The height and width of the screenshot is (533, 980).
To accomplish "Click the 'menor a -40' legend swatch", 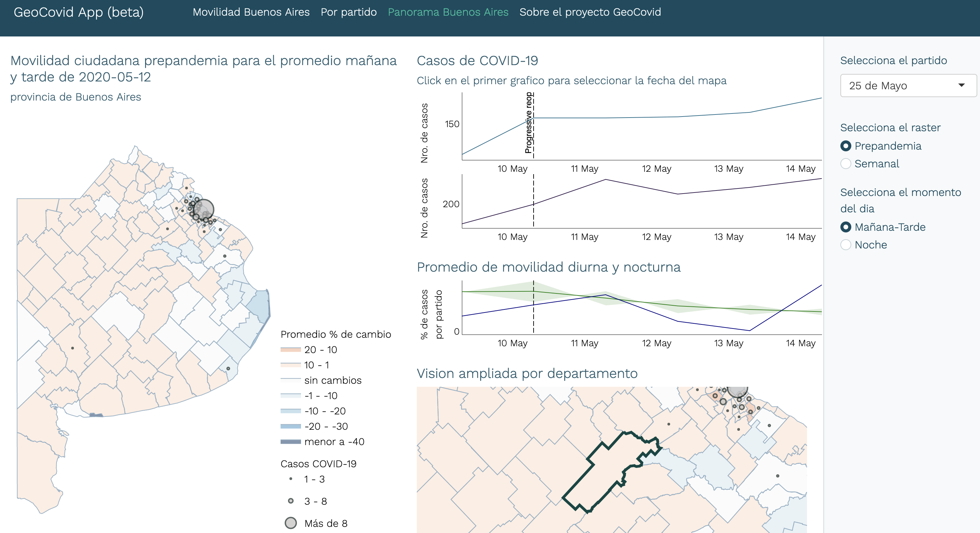I will [x=290, y=442].
